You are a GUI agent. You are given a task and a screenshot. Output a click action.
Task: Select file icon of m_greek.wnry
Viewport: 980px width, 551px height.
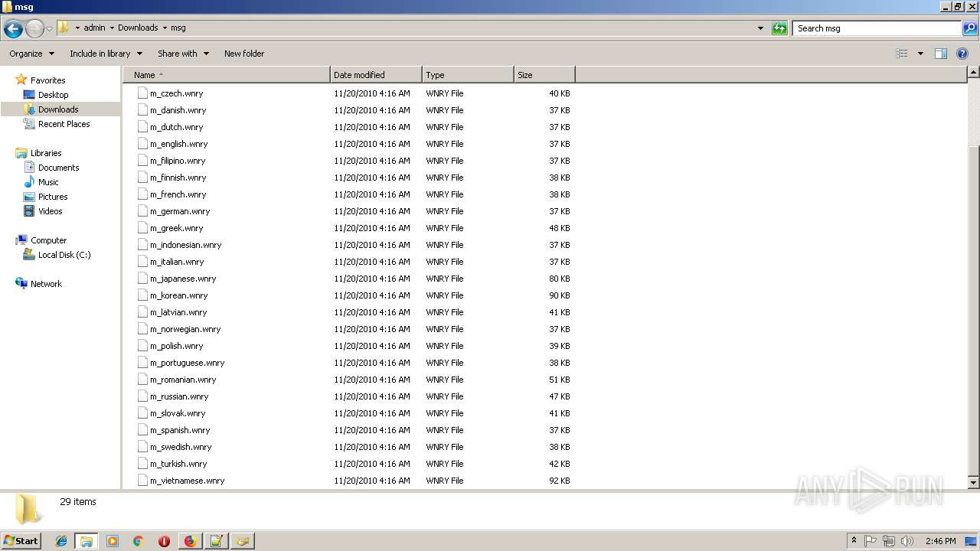click(x=142, y=228)
